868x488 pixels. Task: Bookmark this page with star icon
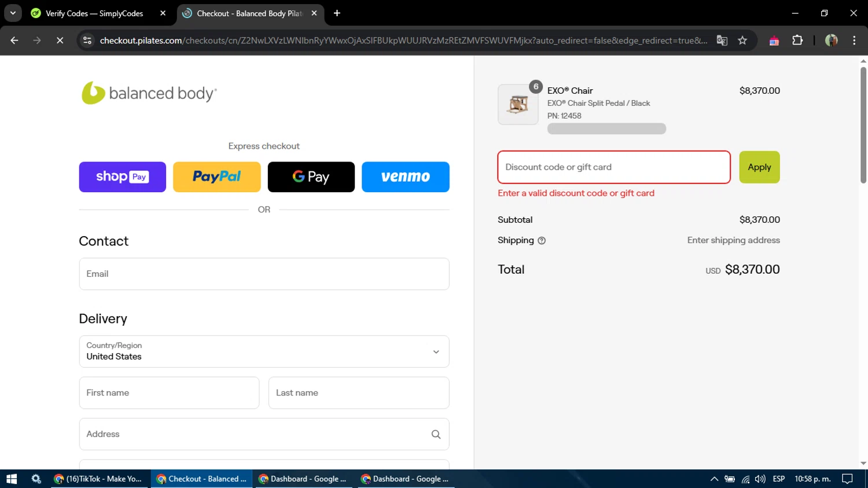[x=742, y=41]
